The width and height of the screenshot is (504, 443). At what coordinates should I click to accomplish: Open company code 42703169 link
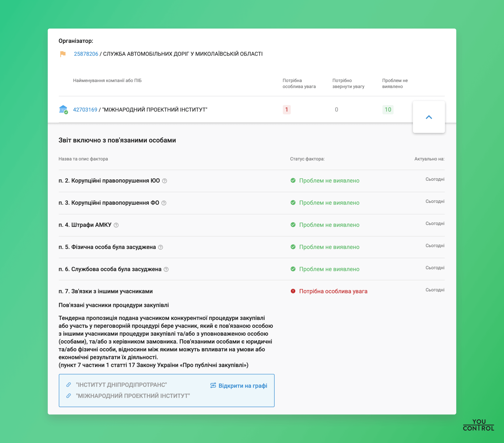coord(85,109)
